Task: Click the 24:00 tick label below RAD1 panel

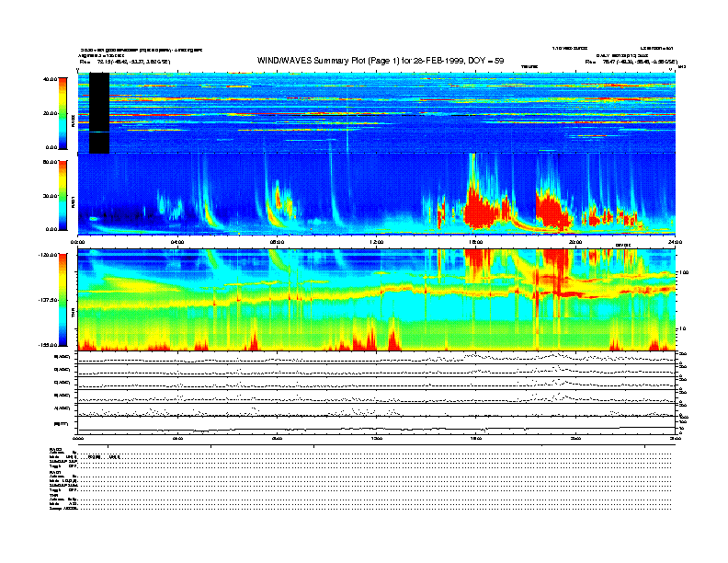Action: 675,242
